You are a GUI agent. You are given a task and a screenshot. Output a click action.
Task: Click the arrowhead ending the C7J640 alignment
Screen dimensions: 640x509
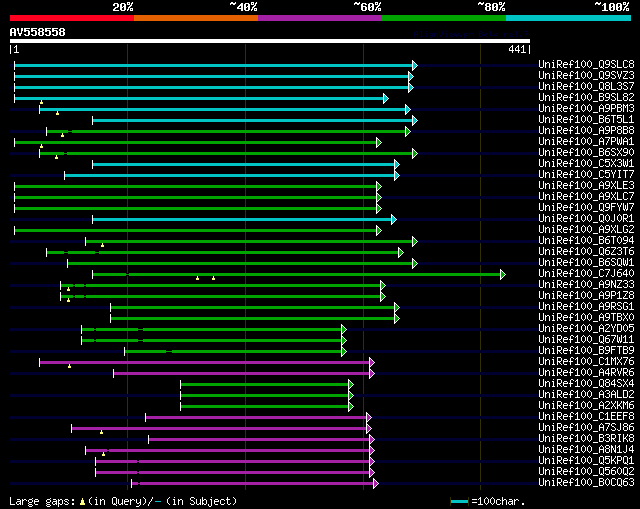tap(503, 275)
